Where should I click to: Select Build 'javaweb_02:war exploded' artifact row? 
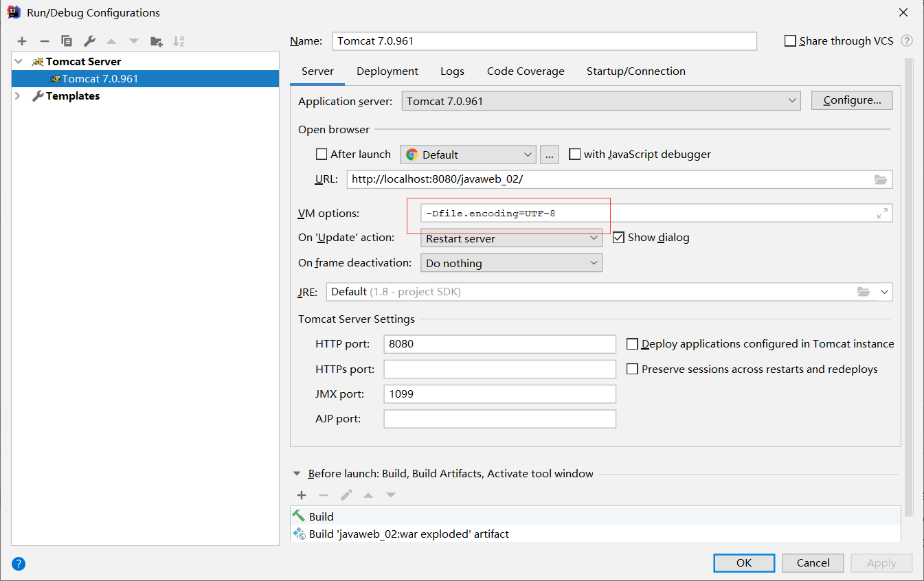595,534
